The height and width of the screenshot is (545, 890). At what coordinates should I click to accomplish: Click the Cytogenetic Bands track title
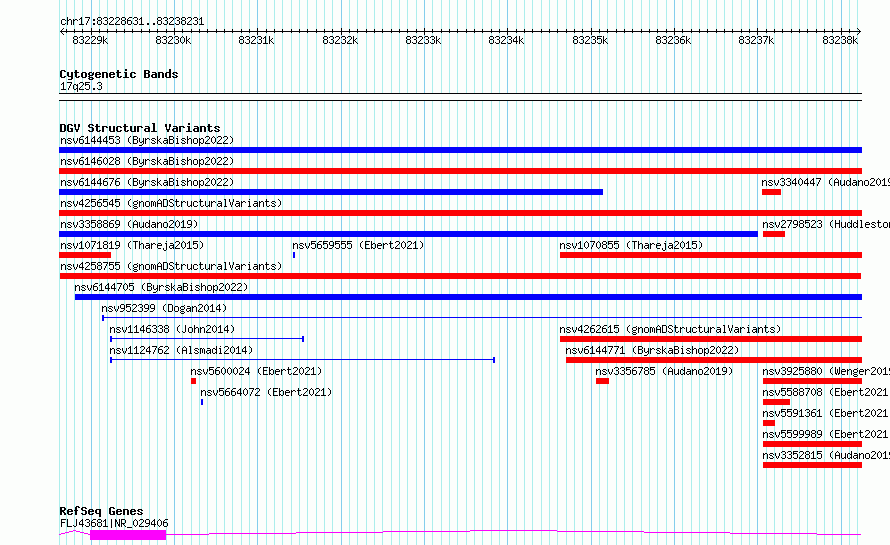pos(119,74)
